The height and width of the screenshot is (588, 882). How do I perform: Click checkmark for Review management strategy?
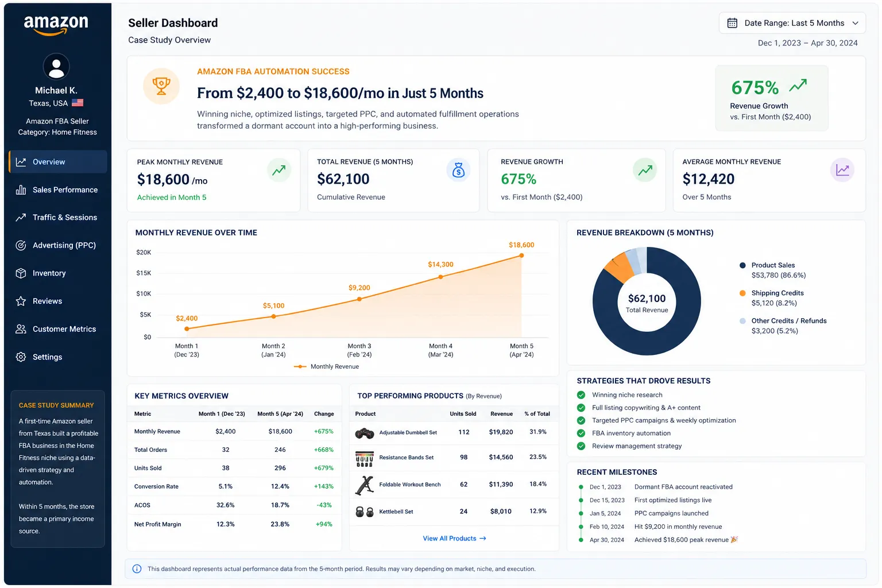tap(581, 446)
